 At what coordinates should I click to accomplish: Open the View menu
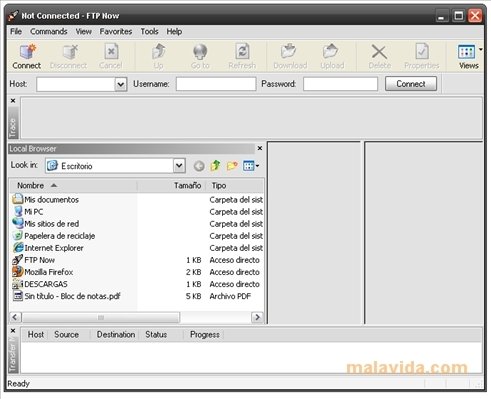(84, 32)
